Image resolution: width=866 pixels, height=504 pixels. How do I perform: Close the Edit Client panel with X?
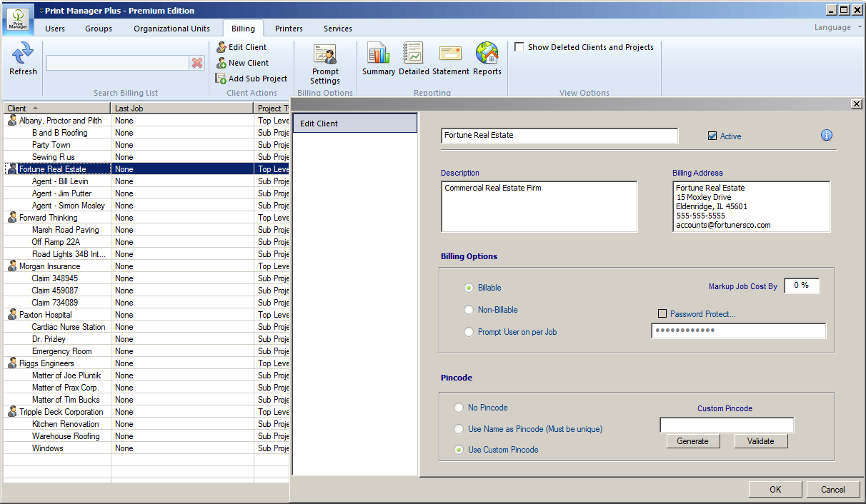[857, 104]
